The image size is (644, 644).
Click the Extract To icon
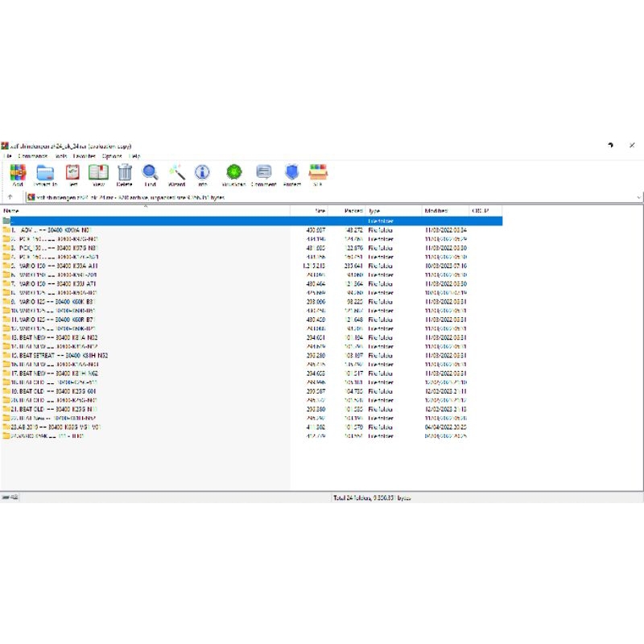pos(44,173)
